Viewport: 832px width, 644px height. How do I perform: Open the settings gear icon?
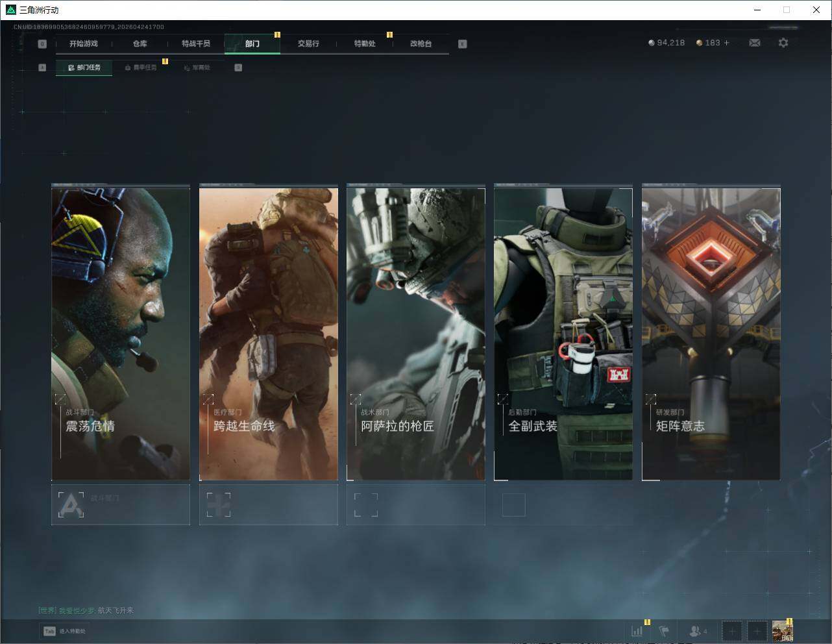coord(783,43)
